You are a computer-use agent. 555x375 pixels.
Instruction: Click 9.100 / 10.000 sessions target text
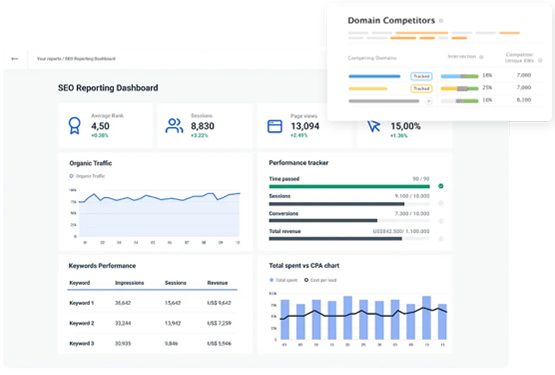[412, 196]
